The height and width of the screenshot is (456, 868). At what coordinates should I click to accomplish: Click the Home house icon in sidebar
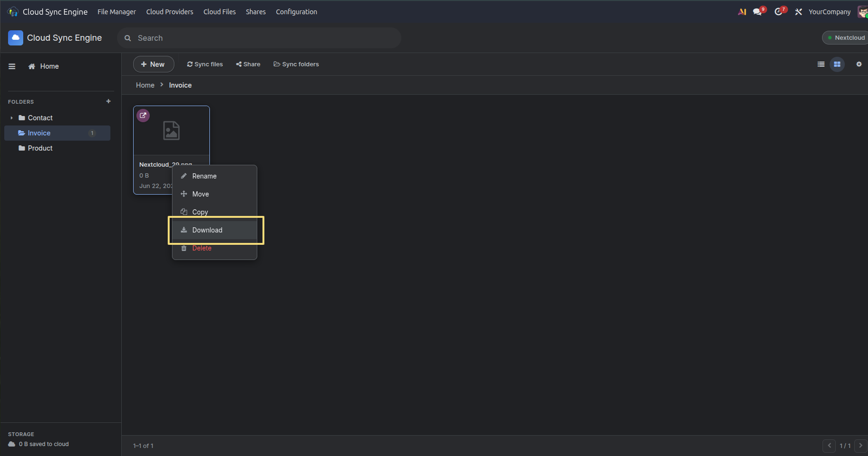[x=32, y=66]
